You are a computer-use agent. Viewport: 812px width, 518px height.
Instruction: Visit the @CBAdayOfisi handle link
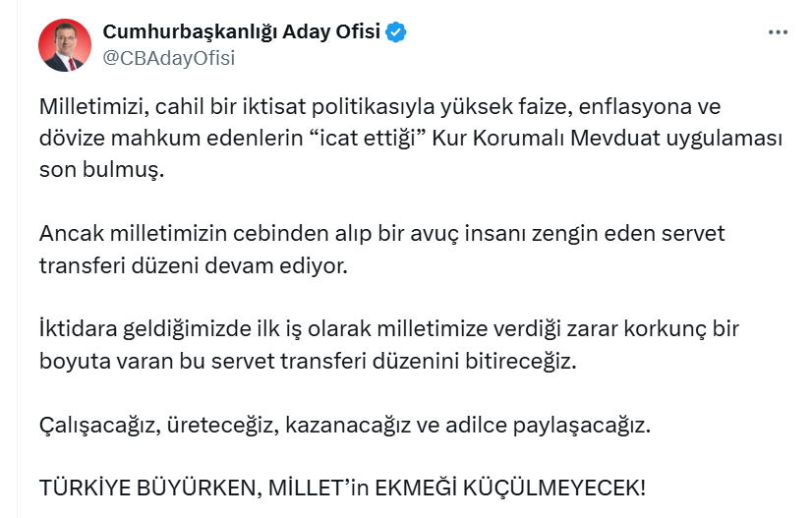tap(168, 58)
